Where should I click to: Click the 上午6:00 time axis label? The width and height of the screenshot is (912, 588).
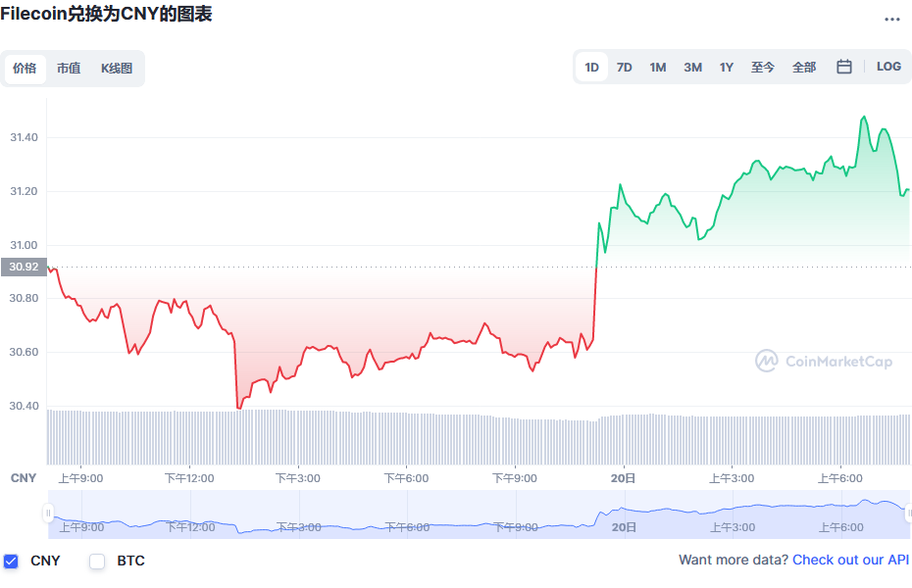pos(840,478)
